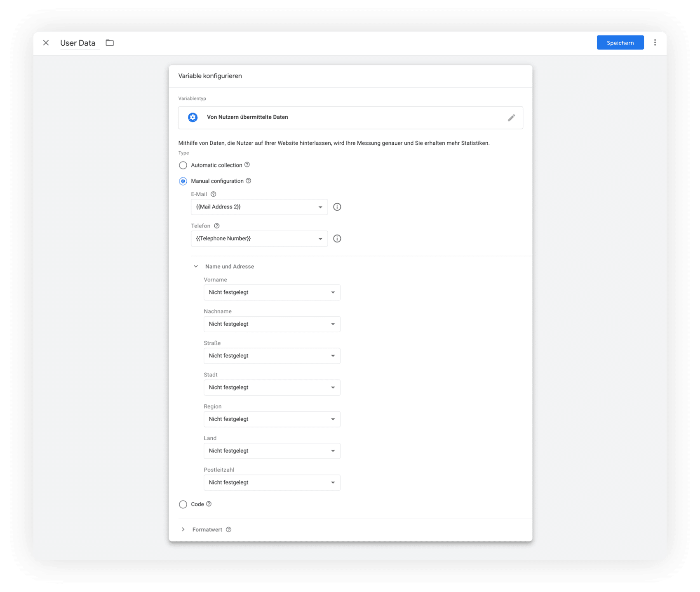The image size is (700, 592).
Task: Open the three-dot more options menu
Action: (655, 43)
